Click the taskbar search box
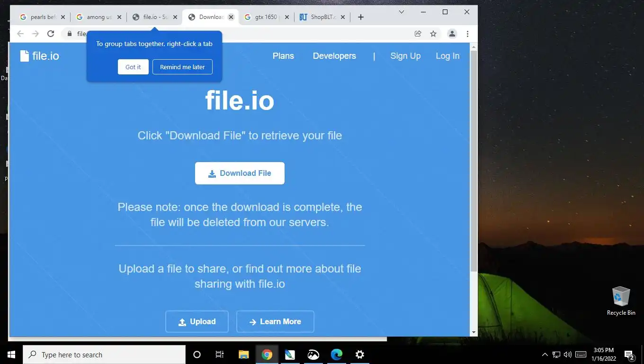Screen dimensions: 644x364 coord(104,355)
